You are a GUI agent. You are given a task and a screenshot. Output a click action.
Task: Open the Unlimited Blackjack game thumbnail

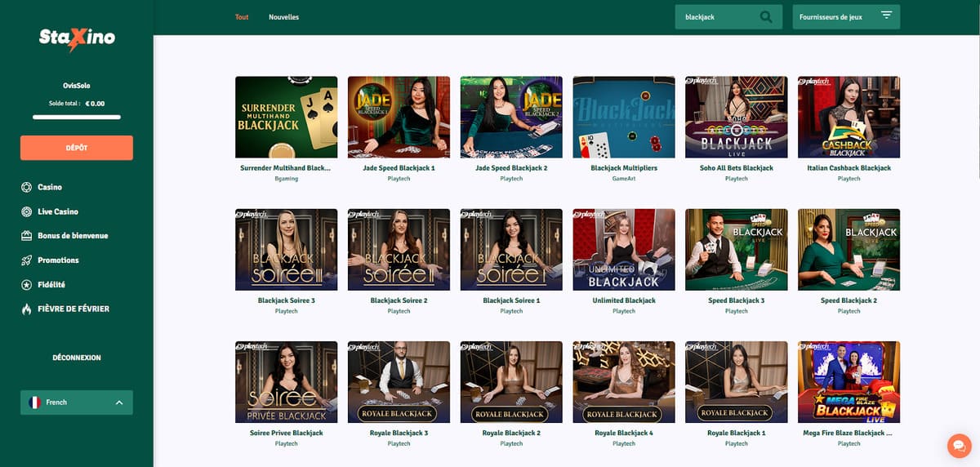(x=624, y=250)
